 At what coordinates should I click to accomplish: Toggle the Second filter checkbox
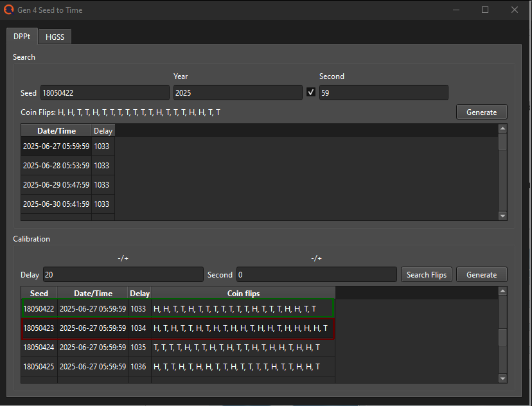[x=311, y=93]
